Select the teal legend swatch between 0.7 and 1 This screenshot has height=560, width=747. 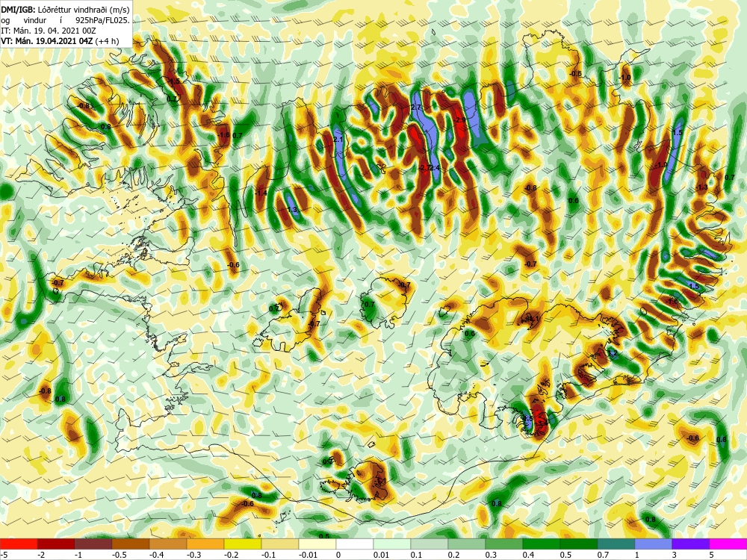616,544
